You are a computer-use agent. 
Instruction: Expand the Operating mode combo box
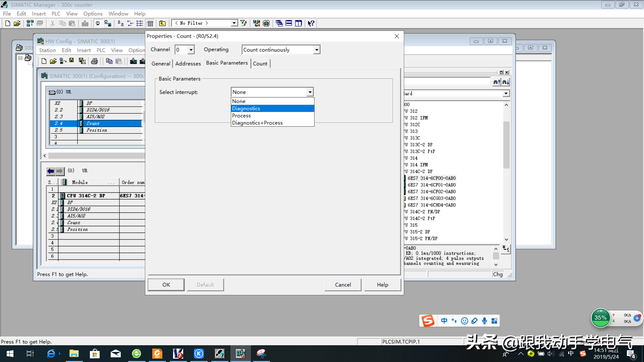pyautogui.click(x=316, y=50)
